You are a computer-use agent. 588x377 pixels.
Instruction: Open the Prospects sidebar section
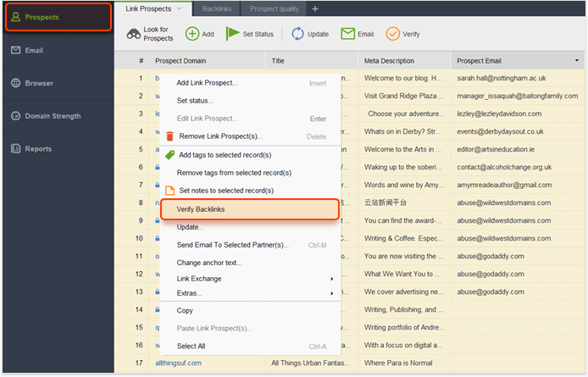pyautogui.click(x=58, y=17)
